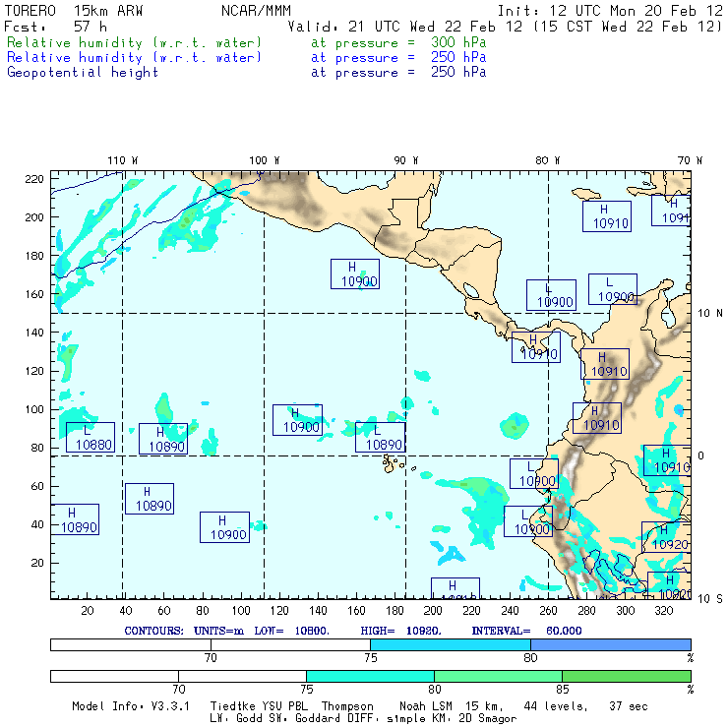Select the green 'Relative humidity (w.r.t. water)' legend line

pos(134,42)
